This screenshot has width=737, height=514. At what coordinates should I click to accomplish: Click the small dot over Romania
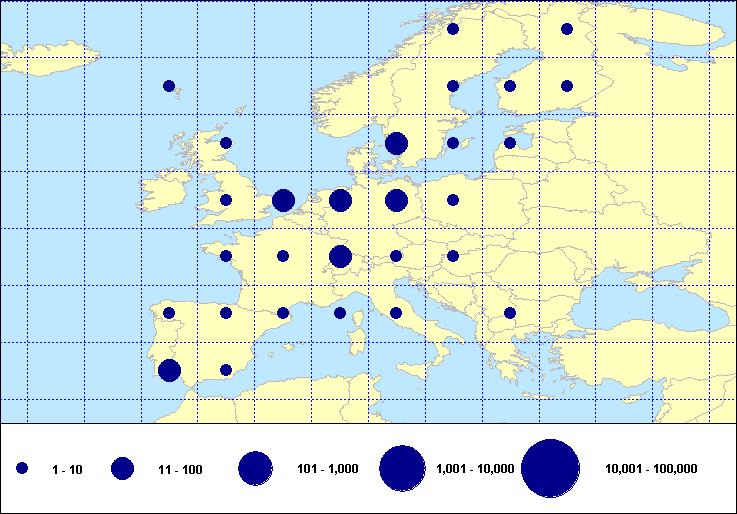point(510,313)
